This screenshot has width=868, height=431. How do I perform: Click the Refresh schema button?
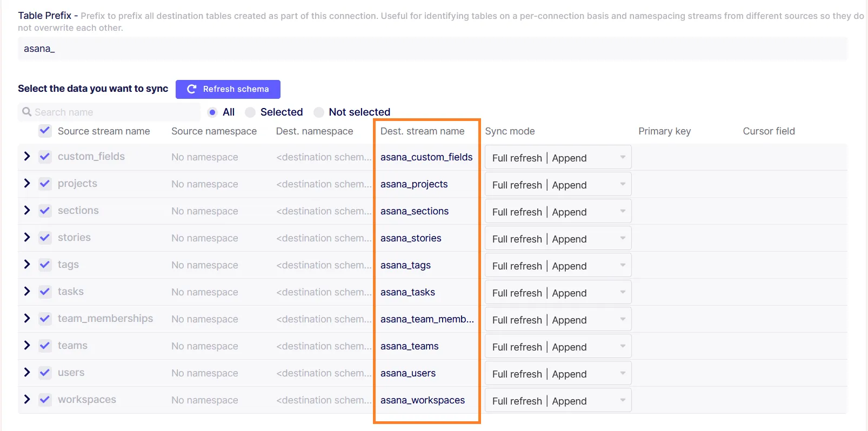(x=228, y=89)
